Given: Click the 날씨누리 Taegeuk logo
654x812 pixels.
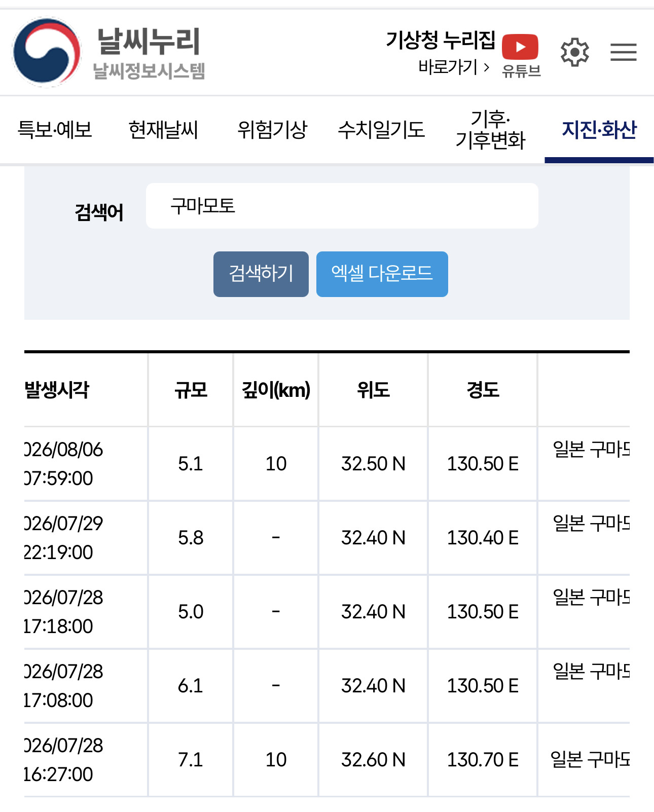Looking at the screenshot, I should [x=47, y=52].
